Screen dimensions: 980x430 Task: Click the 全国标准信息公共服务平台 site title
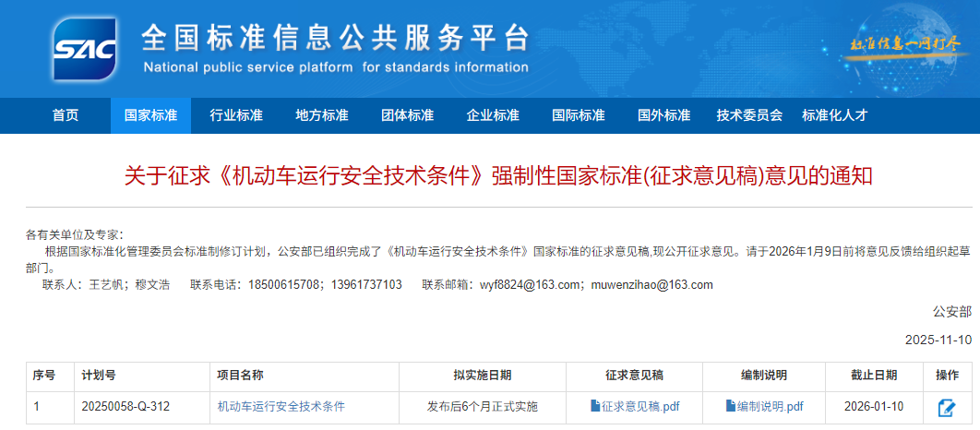[335, 39]
